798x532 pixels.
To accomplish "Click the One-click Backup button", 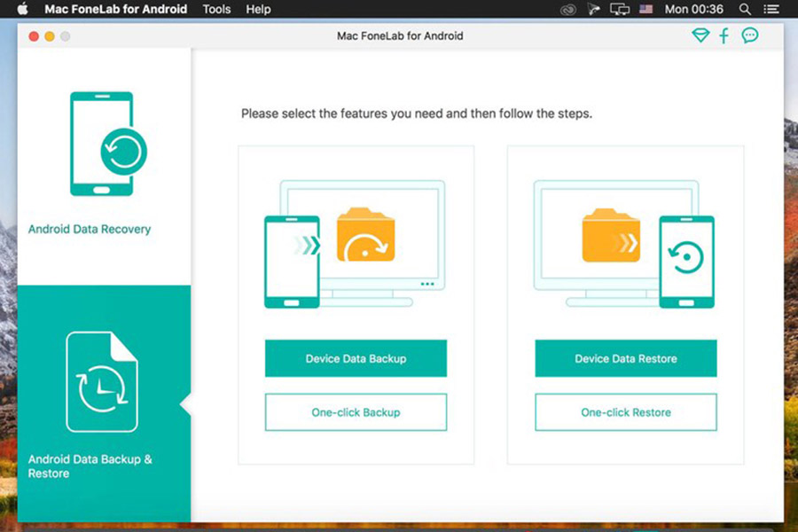I will [x=356, y=412].
